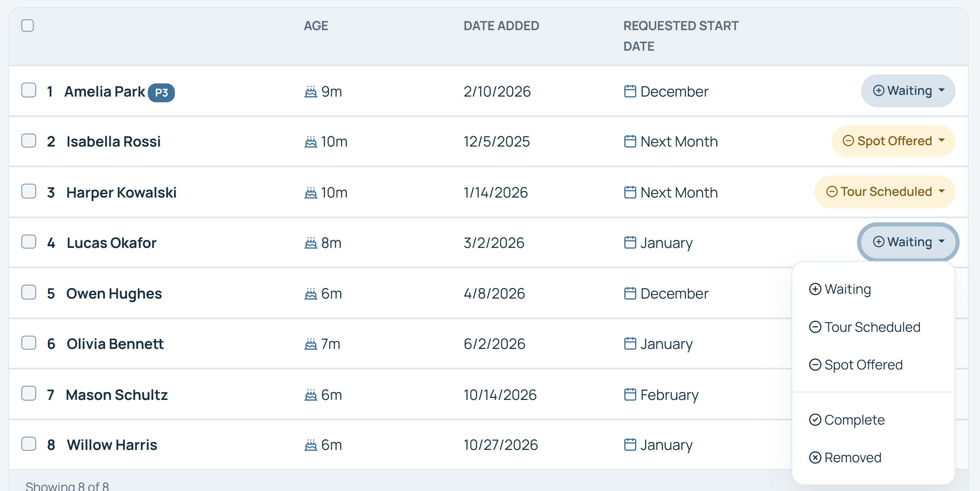Viewport: 980px width, 491px height.
Task: Click the birthday cake icon beside 9m
Action: pyautogui.click(x=311, y=91)
